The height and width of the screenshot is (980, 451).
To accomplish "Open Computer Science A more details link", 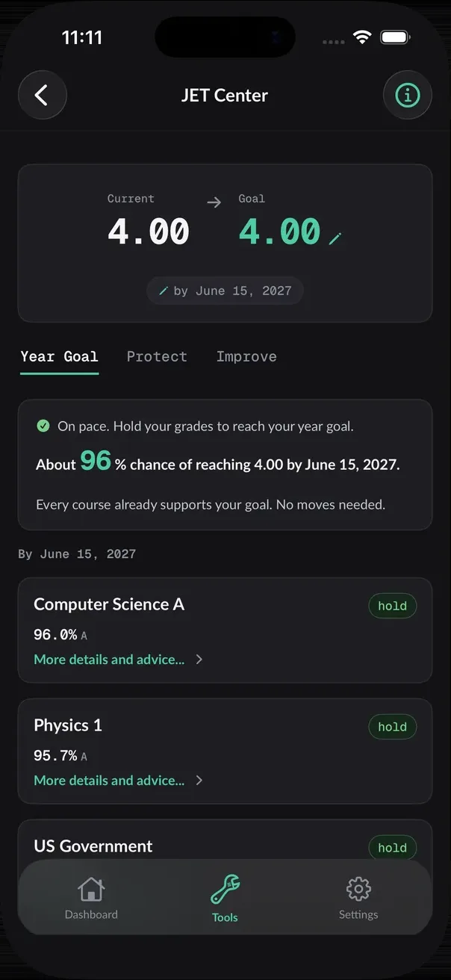I will click(109, 660).
